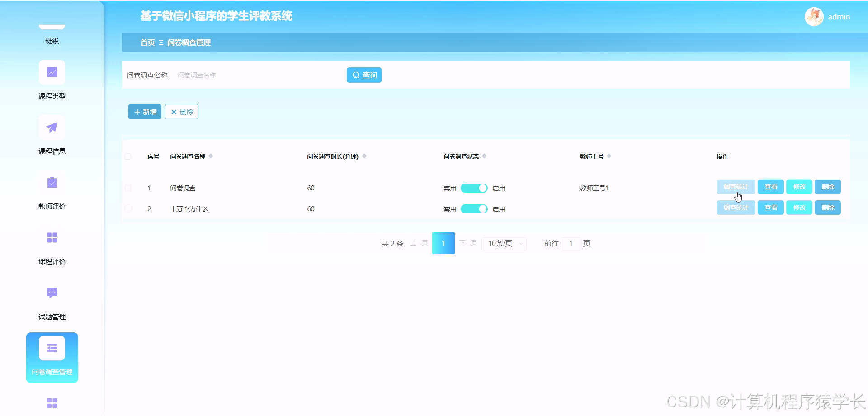This screenshot has width=868, height=416.
Task: Open the admin avatar in top right
Action: [813, 17]
